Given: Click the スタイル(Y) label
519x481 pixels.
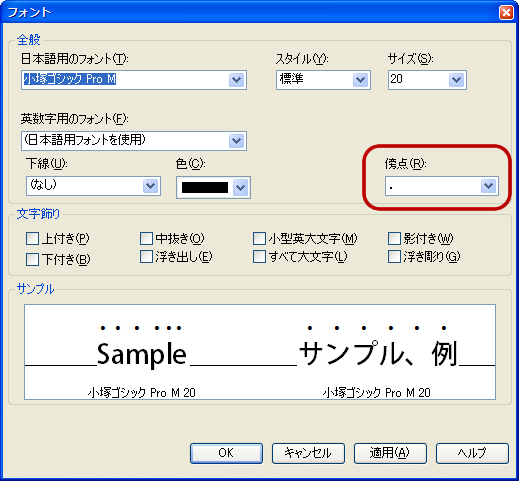Looking at the screenshot, I should point(302,59).
